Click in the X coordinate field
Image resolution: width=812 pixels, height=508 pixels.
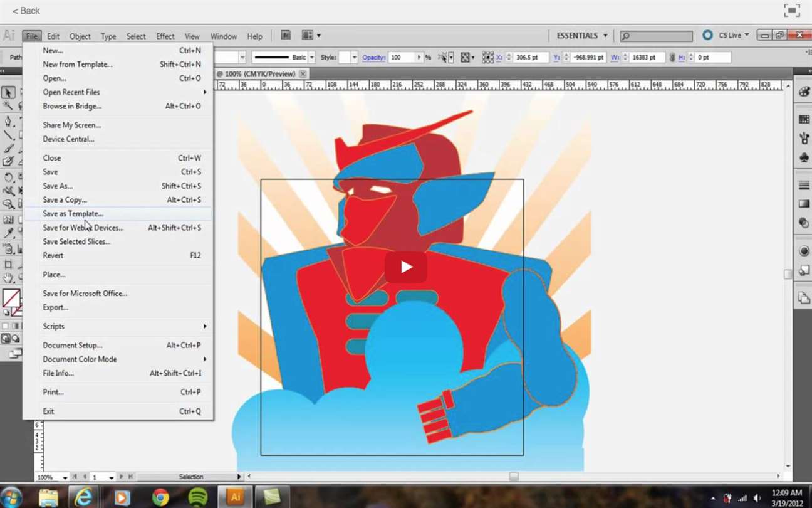(x=530, y=57)
